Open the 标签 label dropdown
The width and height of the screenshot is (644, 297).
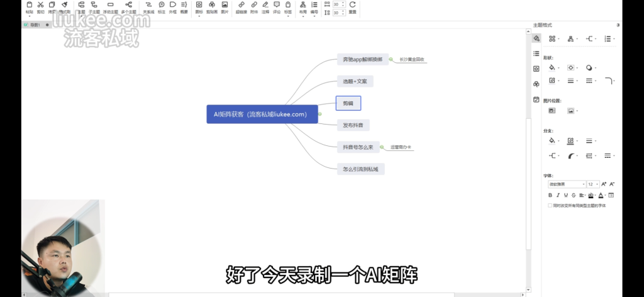point(288,16)
